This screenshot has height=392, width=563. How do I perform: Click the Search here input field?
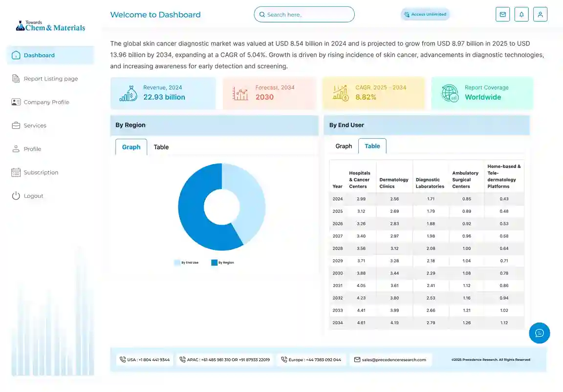[304, 15]
